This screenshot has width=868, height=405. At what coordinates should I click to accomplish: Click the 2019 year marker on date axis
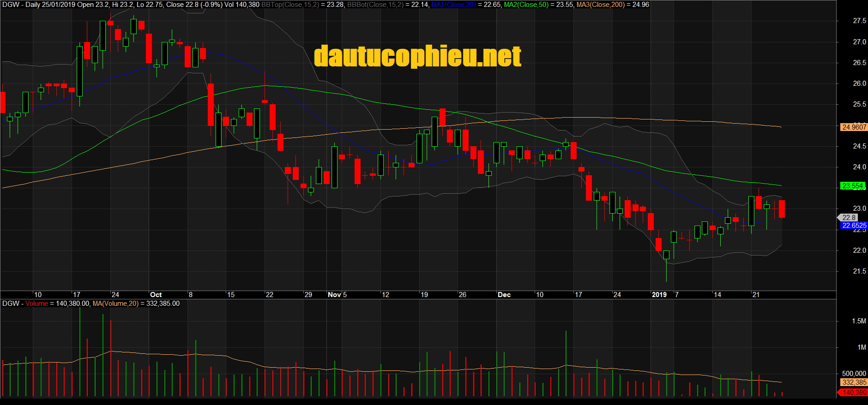pyautogui.click(x=659, y=295)
